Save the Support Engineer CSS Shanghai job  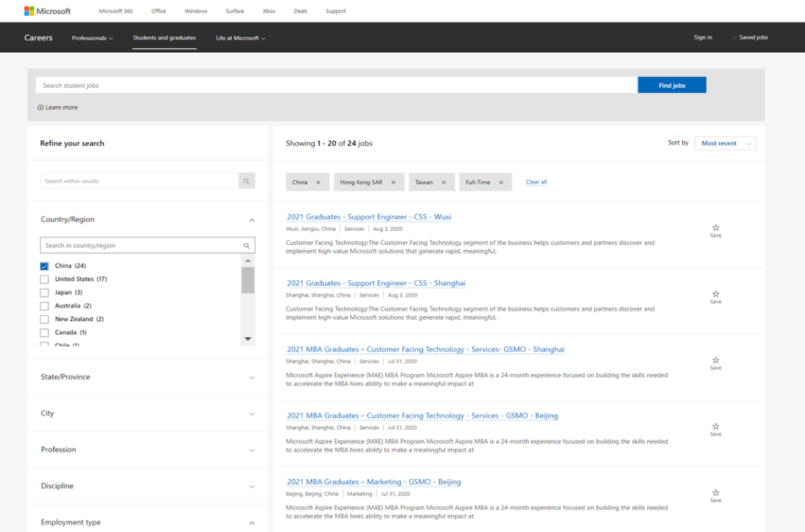[716, 297]
